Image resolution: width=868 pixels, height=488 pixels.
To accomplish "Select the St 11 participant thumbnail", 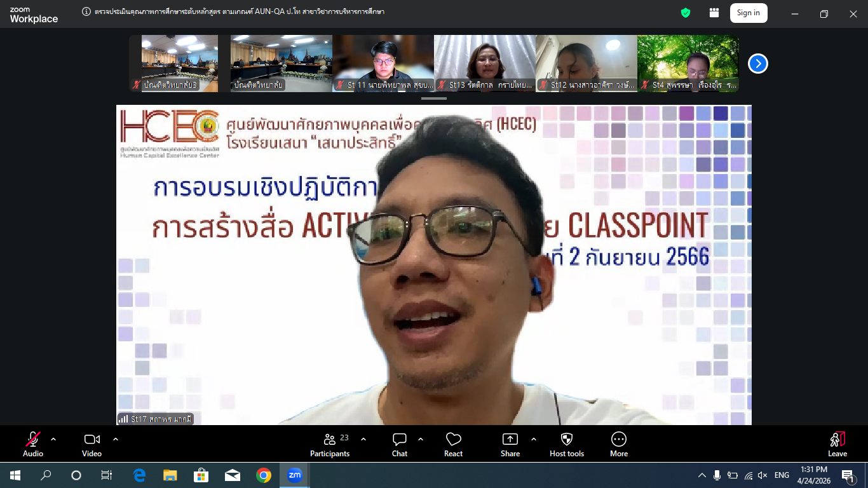I will pyautogui.click(x=383, y=64).
